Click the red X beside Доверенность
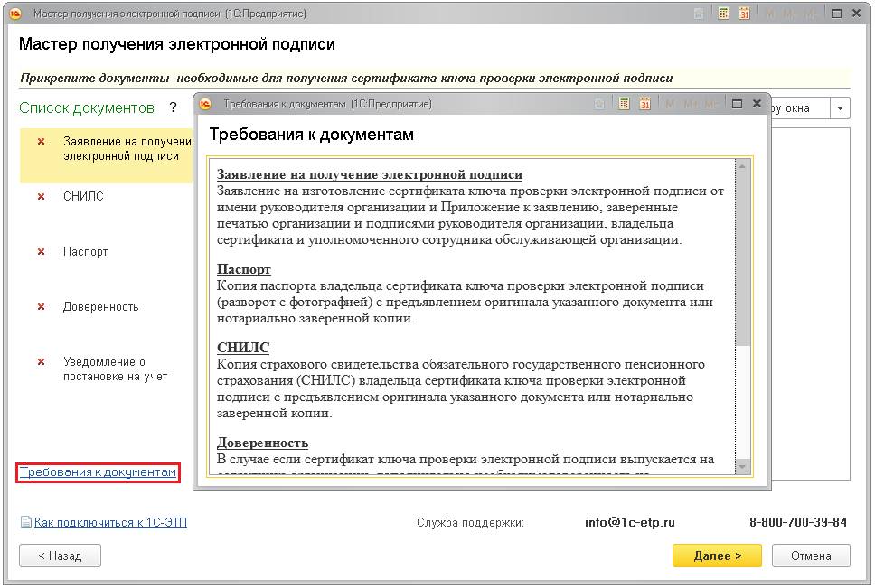Screen dimensions: 875x588 (41, 306)
